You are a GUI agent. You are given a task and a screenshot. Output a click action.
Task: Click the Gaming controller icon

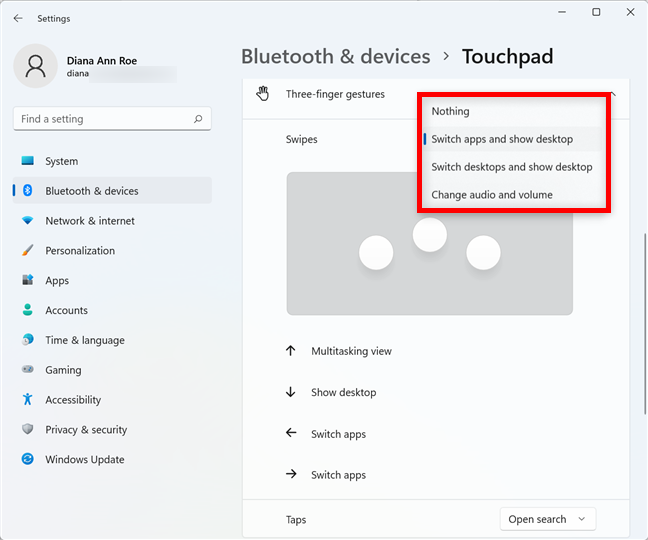[28, 369]
